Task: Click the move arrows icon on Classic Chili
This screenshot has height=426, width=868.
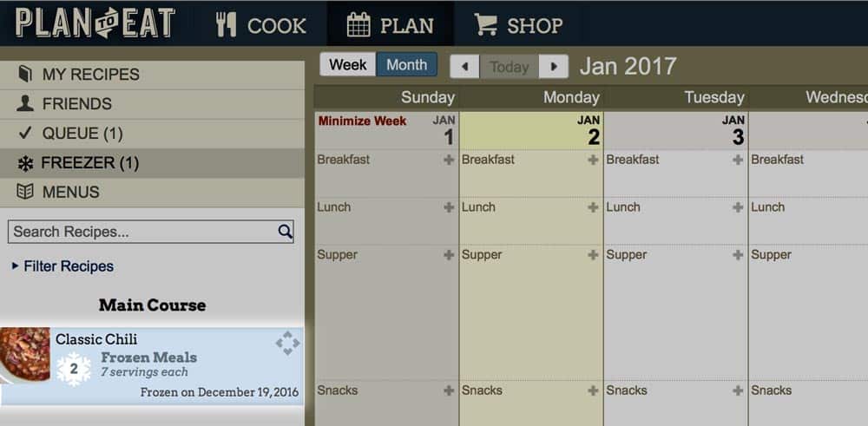Action: point(287,344)
